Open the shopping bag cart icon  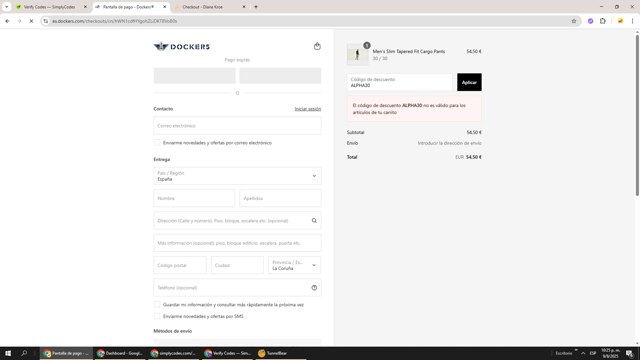click(x=317, y=46)
